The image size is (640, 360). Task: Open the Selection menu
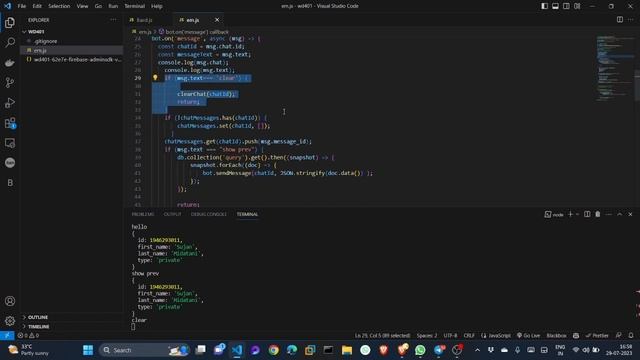59,6
